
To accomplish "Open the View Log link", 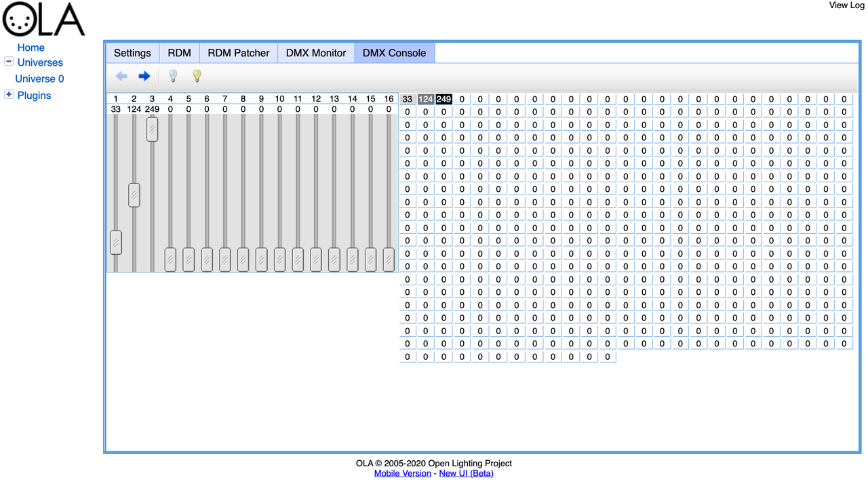I will point(847,5).
